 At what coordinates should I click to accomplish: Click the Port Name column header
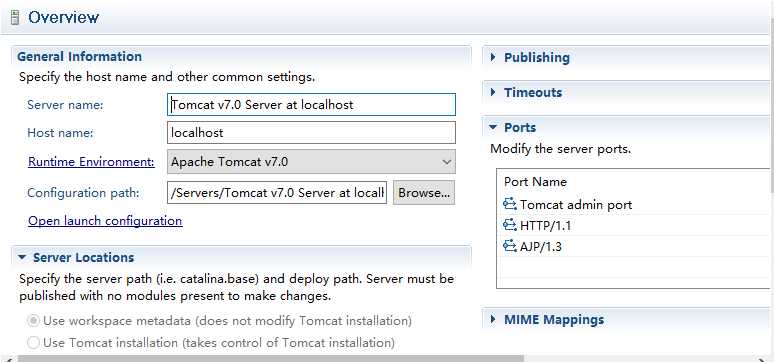tap(535, 182)
